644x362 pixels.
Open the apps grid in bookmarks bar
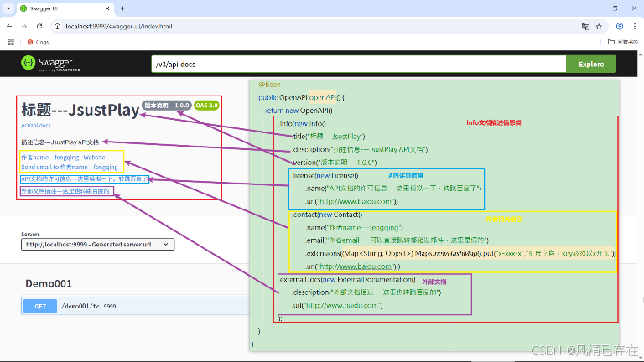click(11, 42)
